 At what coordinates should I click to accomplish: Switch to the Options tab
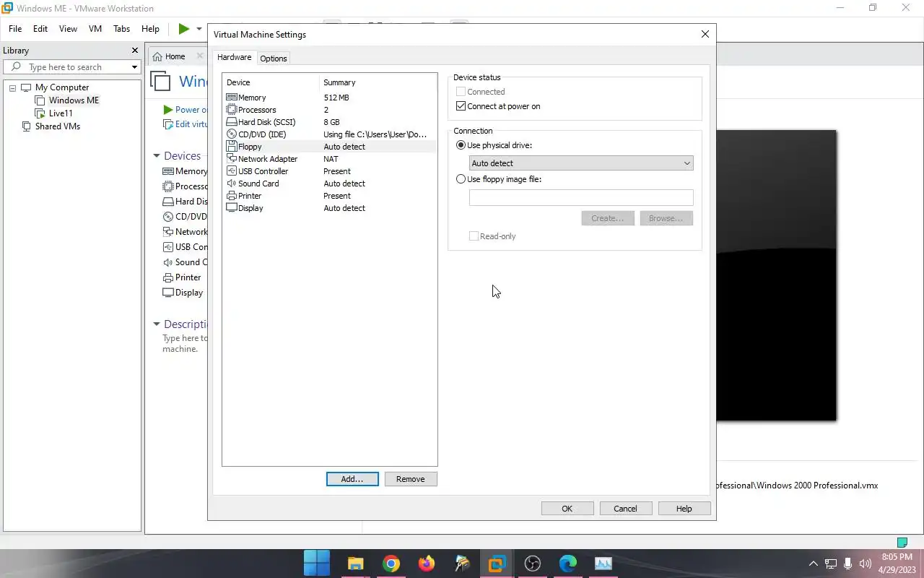click(274, 59)
